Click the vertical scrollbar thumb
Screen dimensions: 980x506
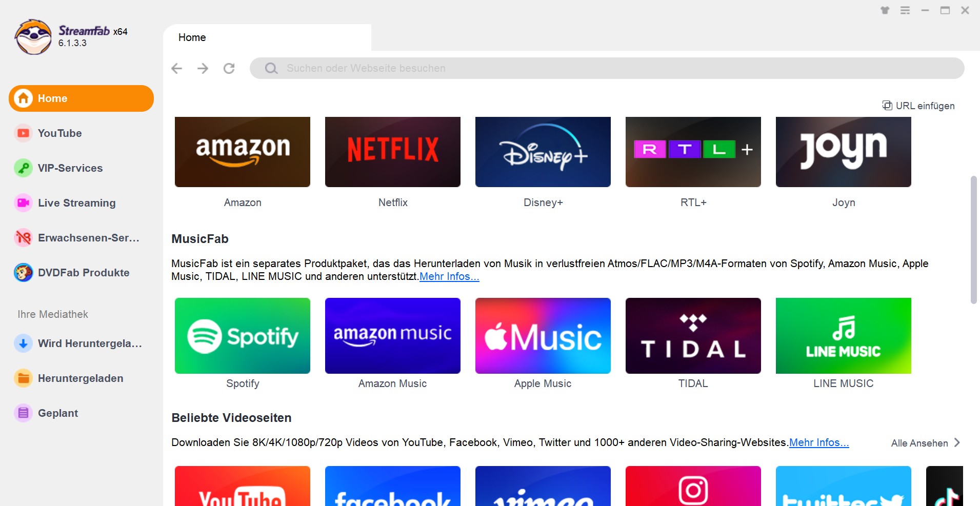pos(974,240)
